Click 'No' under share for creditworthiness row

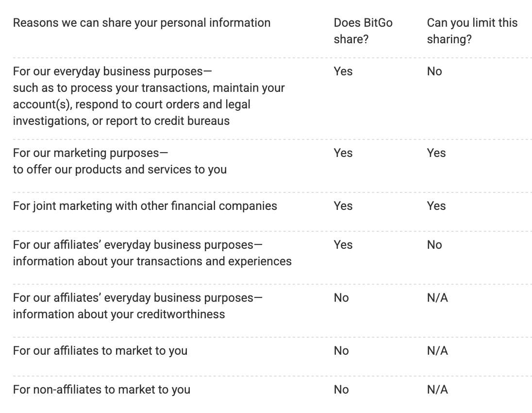pyautogui.click(x=341, y=298)
